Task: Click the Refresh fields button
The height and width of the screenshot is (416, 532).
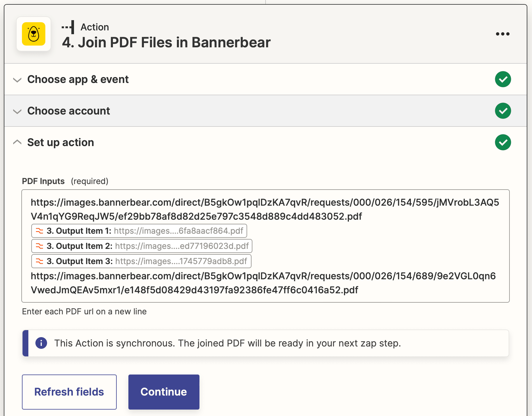Action: pos(69,392)
